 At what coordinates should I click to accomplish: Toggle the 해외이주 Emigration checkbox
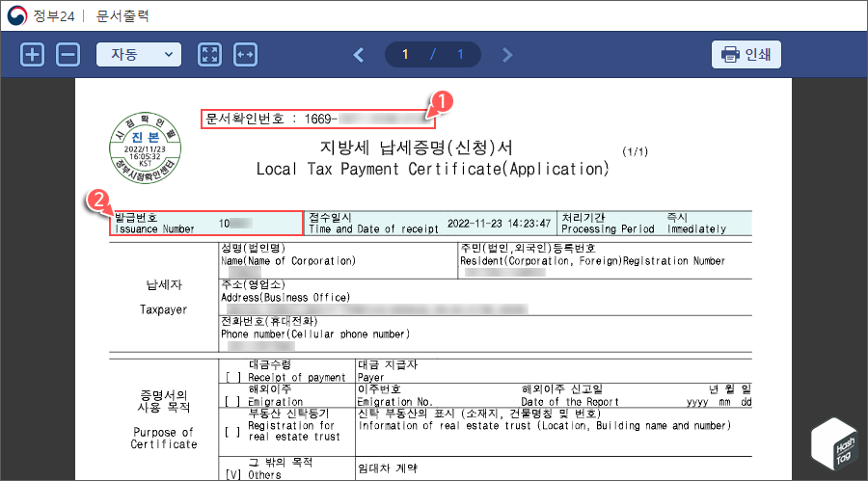pos(233,401)
